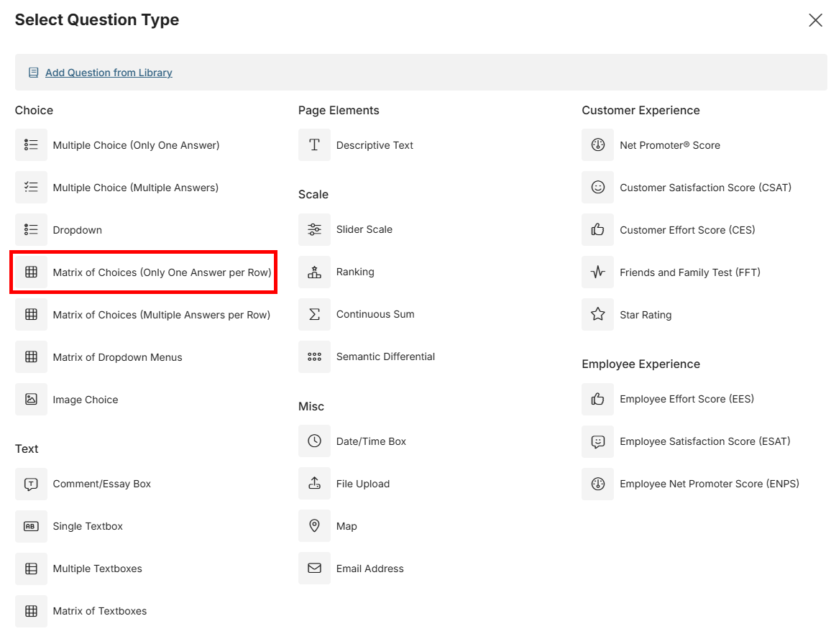Click the Continuous Sum sigma icon
Screen dimensions: 831x644
coord(314,314)
